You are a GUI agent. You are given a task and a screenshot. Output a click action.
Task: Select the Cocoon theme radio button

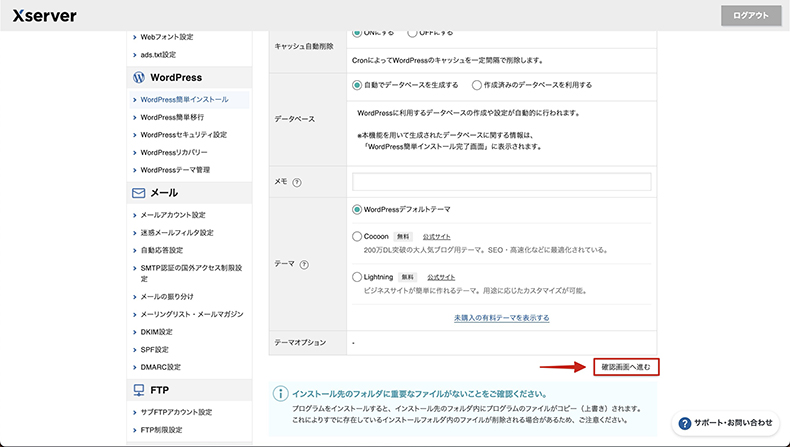pyautogui.click(x=357, y=236)
